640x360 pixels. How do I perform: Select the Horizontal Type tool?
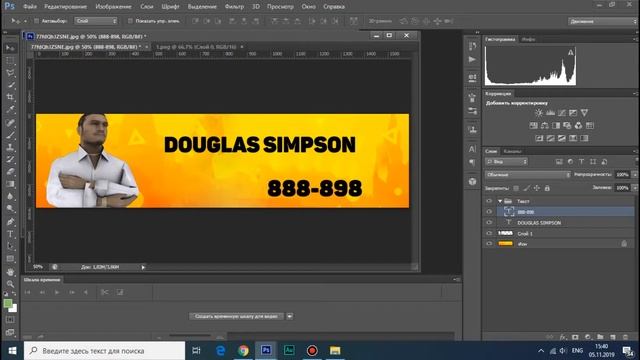click(x=10, y=234)
